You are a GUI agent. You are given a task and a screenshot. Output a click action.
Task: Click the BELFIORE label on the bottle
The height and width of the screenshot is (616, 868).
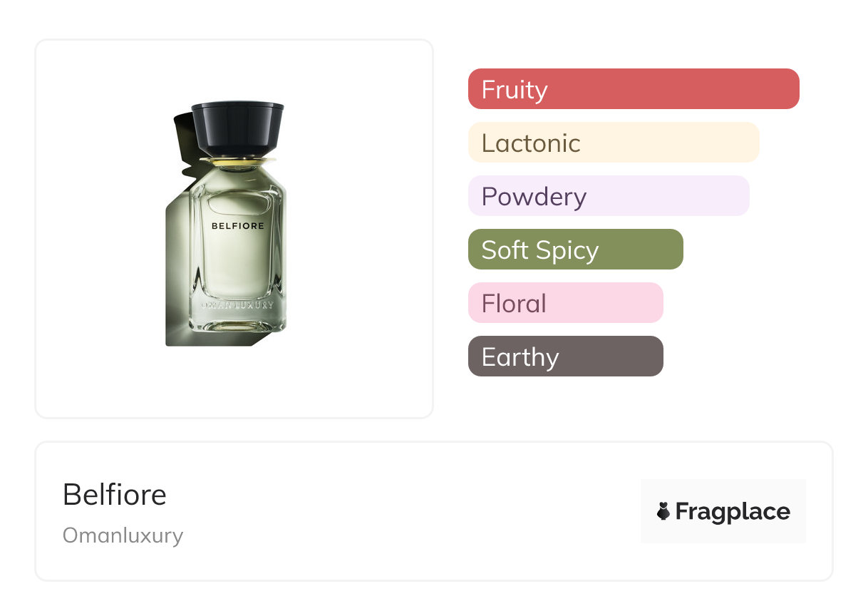(237, 226)
